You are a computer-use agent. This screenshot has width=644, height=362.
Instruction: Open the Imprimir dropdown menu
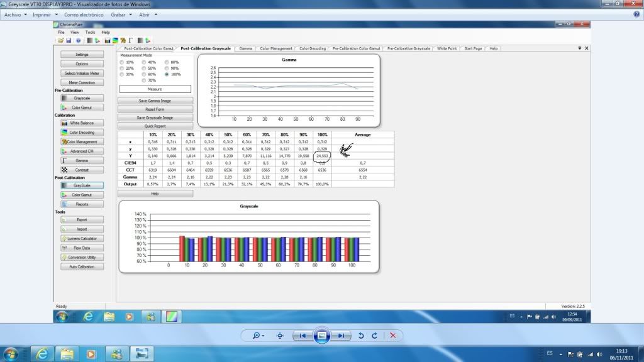coord(45,15)
